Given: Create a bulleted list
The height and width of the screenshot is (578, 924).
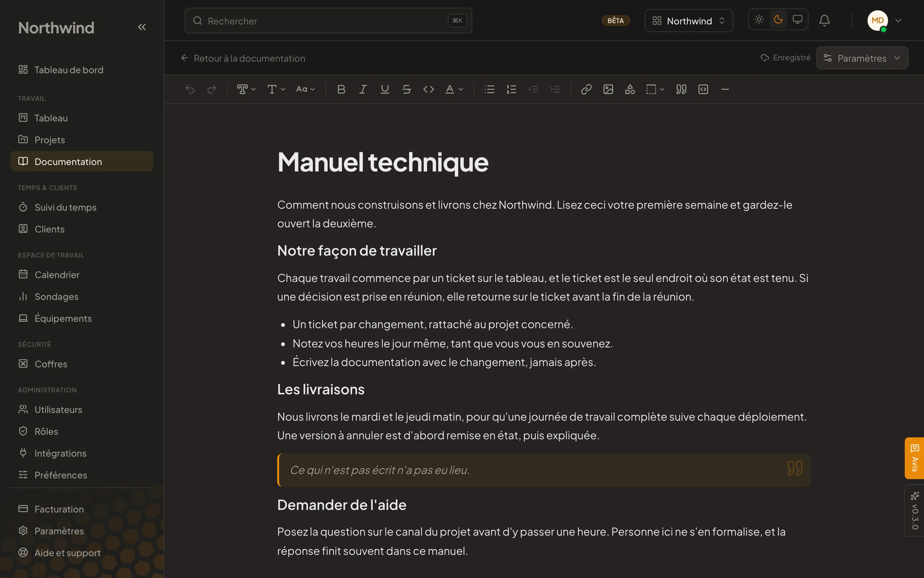Looking at the screenshot, I should coord(490,90).
